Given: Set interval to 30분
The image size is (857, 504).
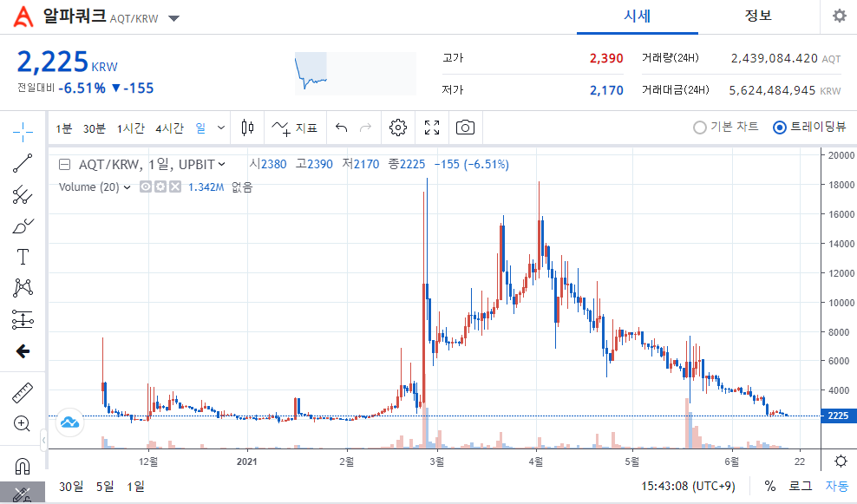Looking at the screenshot, I should pyautogui.click(x=94, y=128).
